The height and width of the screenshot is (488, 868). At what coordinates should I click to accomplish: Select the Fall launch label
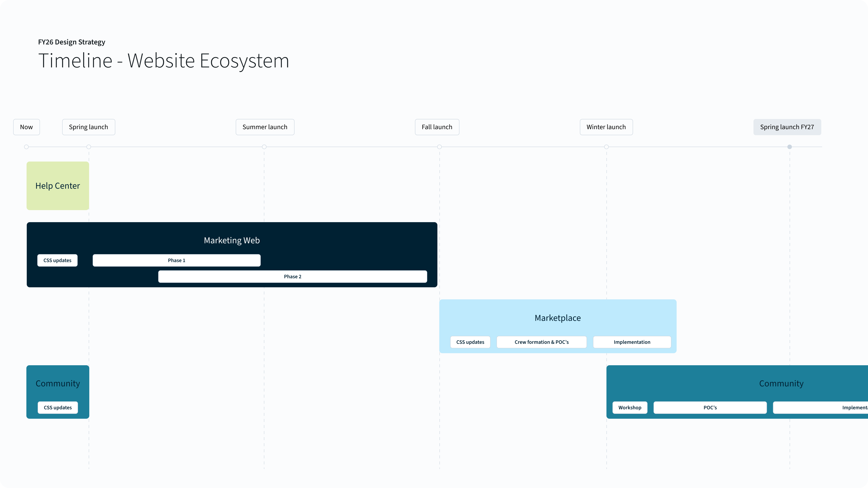[x=437, y=127]
